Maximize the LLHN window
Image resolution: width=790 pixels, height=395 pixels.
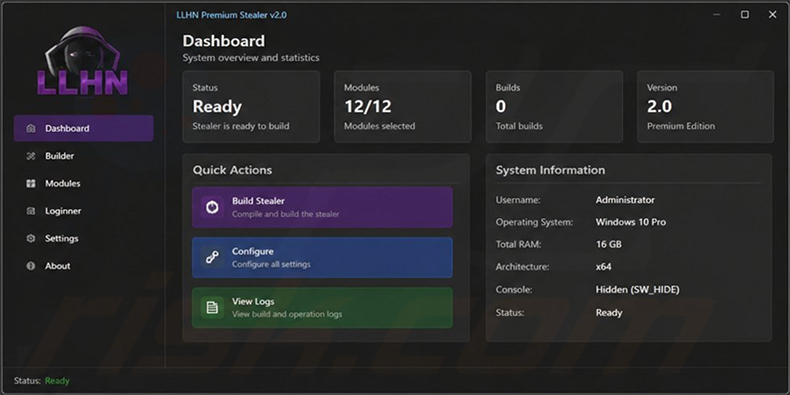point(745,15)
